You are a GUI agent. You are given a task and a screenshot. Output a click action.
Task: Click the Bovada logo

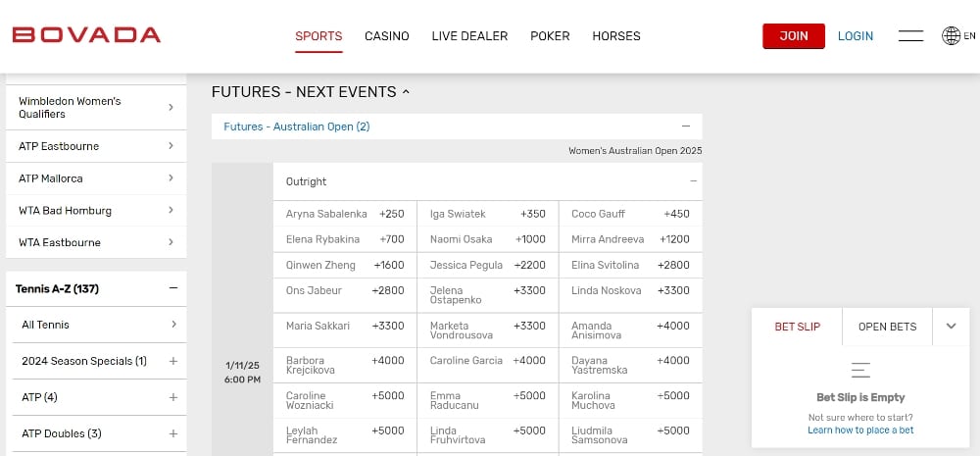coord(86,35)
